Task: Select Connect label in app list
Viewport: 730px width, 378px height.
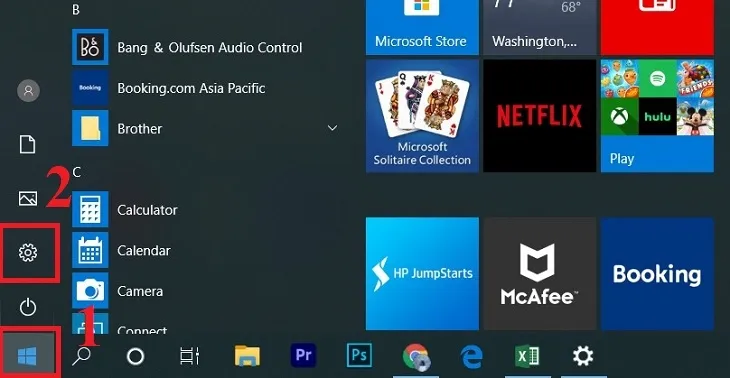Action: (142, 330)
